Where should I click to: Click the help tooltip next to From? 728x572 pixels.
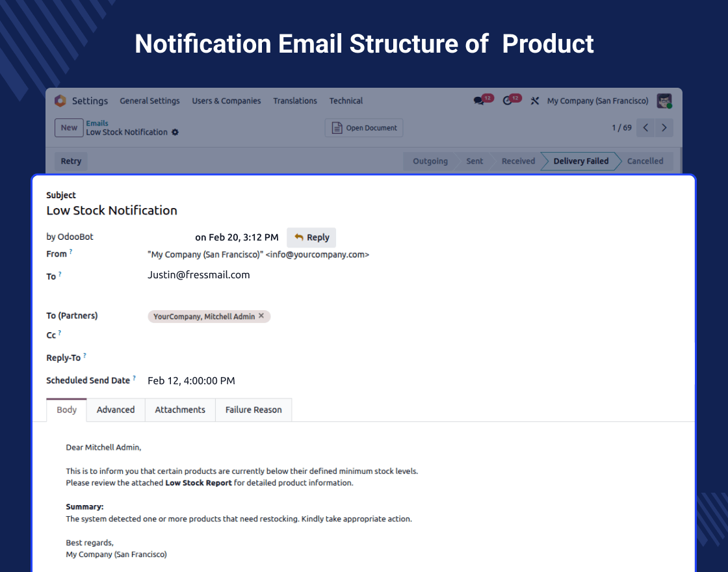(71, 252)
